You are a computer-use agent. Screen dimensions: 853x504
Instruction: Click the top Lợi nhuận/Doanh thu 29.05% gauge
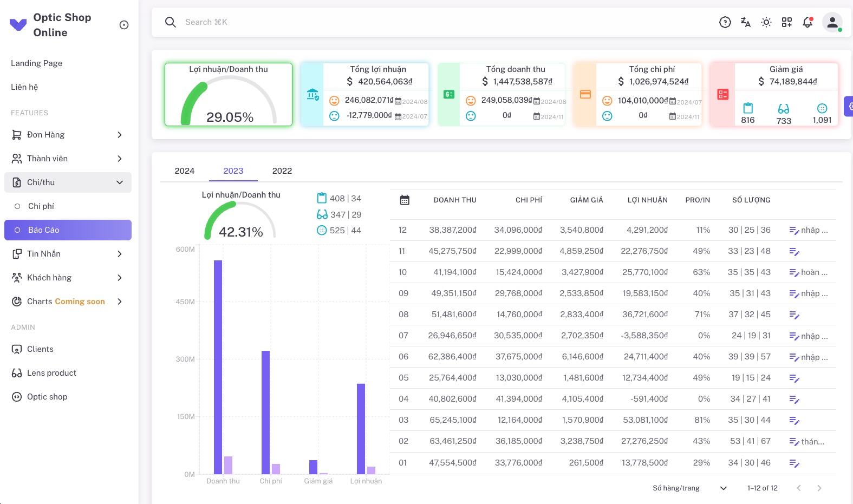point(229,101)
